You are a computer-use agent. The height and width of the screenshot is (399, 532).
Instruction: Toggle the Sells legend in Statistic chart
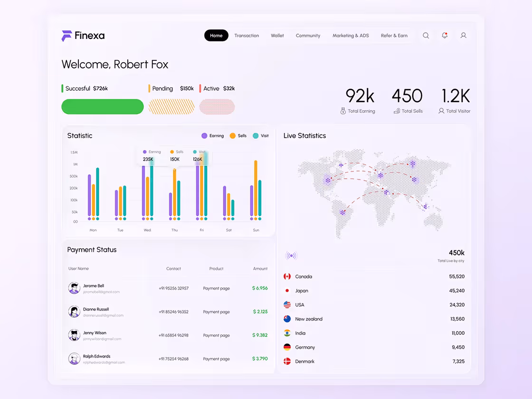pyautogui.click(x=238, y=135)
